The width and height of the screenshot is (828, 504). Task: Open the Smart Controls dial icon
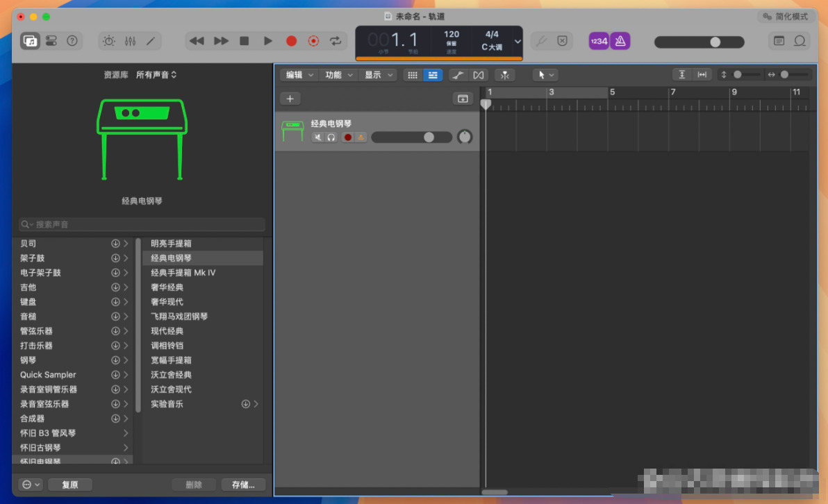[x=109, y=41]
